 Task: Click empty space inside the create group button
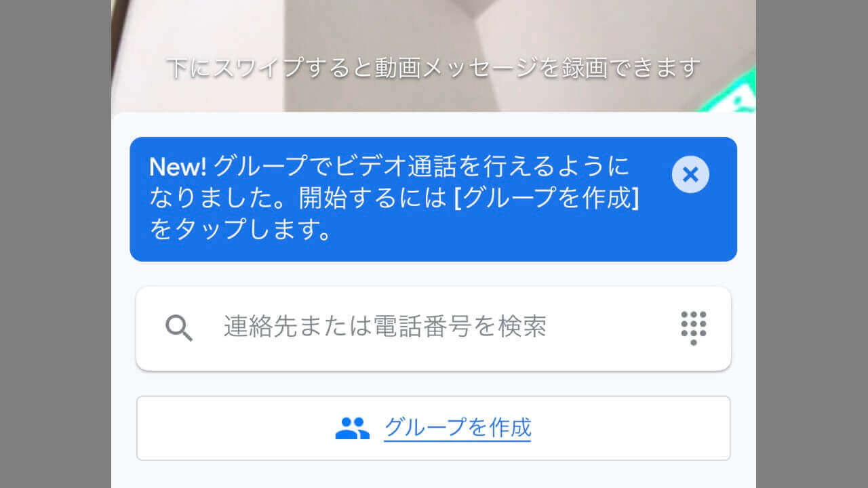click(x=610, y=428)
